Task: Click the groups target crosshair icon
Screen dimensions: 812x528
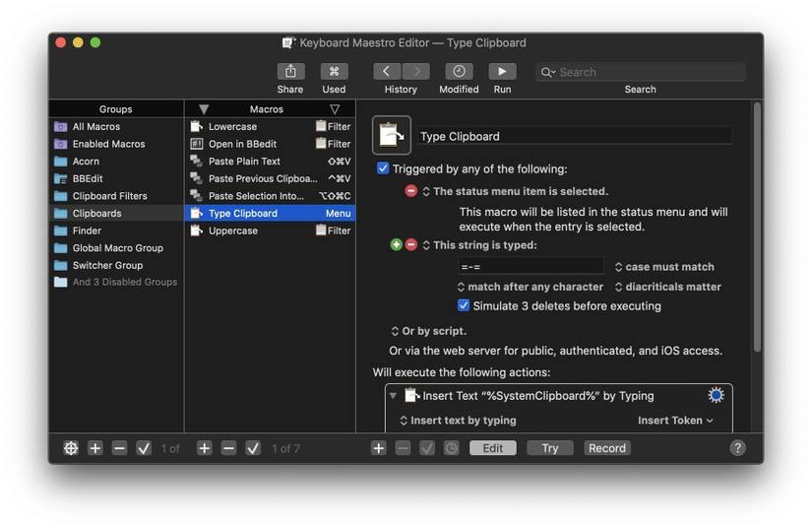Action: coord(71,448)
